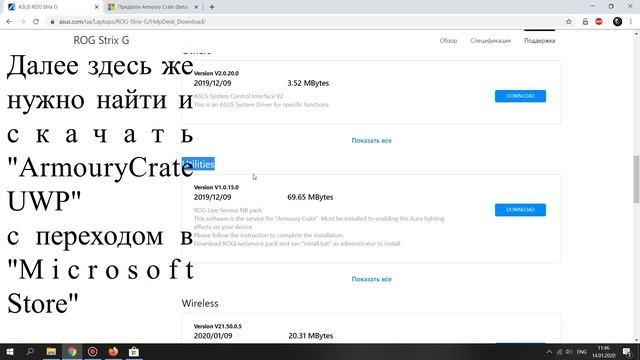This screenshot has width=640, height=360.
Task: Click the 69.65 MBytes file size
Action: click(310, 197)
